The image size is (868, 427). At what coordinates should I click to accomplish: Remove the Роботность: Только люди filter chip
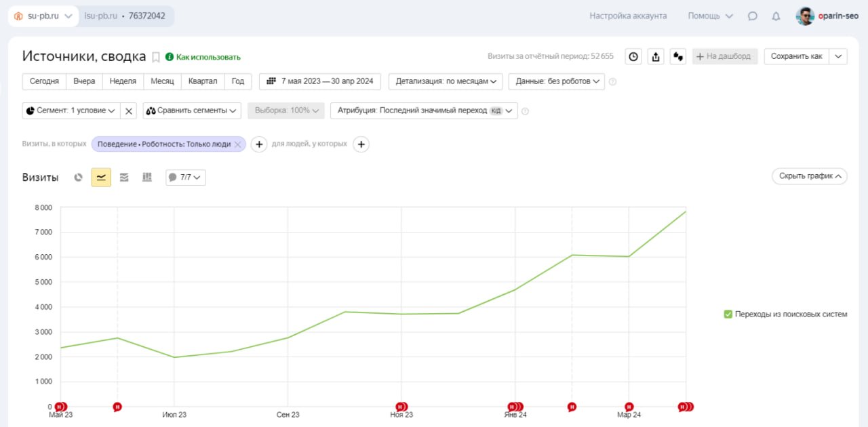click(x=237, y=144)
